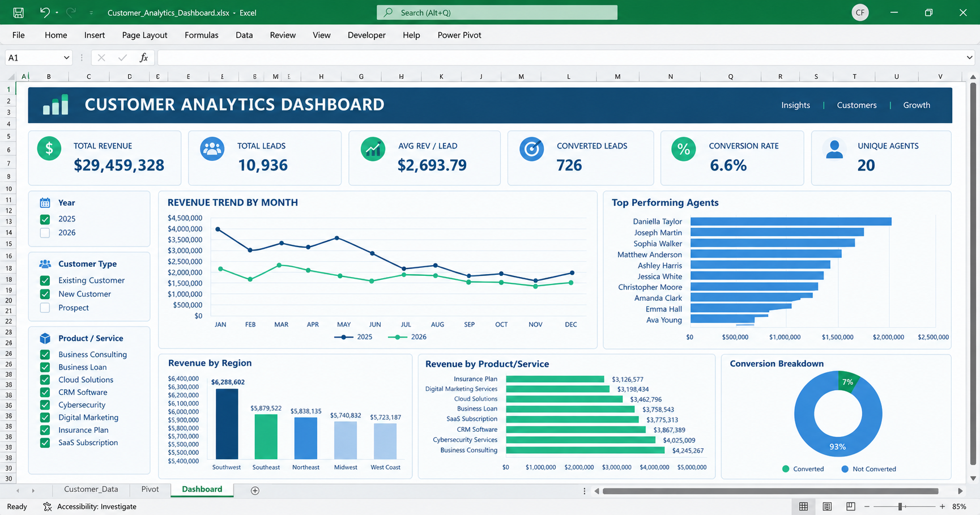980x515 pixels.
Task: Check the 2026 year checkbox
Action: click(x=45, y=233)
